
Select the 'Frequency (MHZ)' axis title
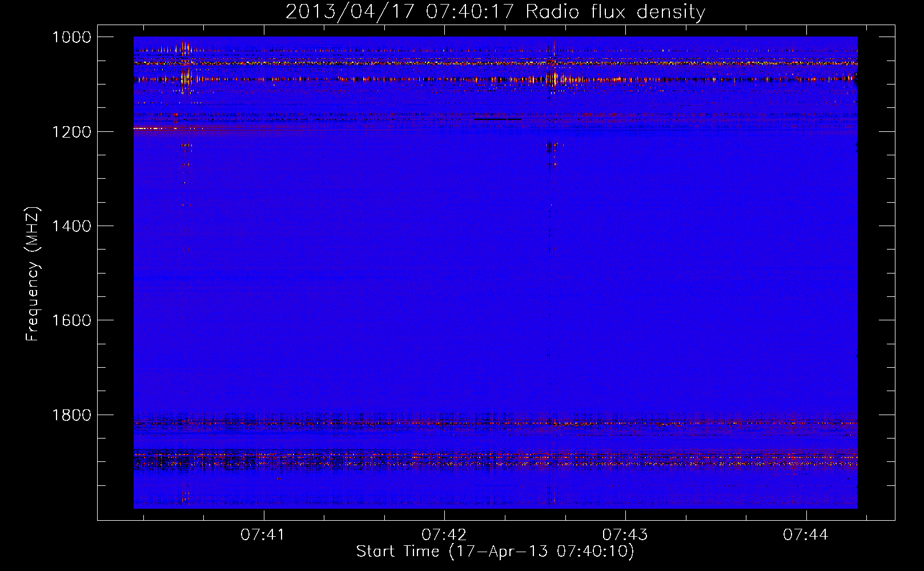coord(33,274)
